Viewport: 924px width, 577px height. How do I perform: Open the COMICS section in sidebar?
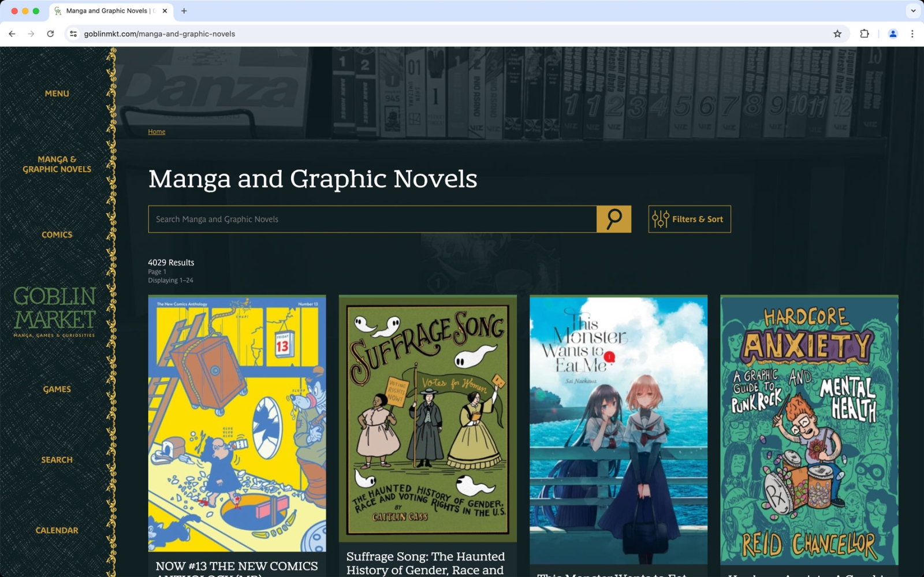coord(57,234)
